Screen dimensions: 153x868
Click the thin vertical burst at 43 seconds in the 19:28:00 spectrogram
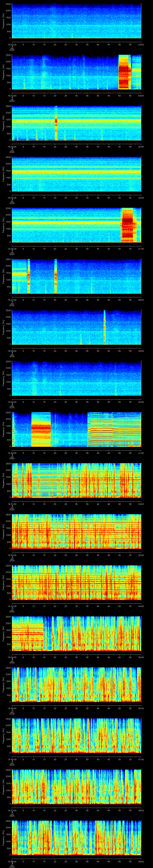coord(105,327)
